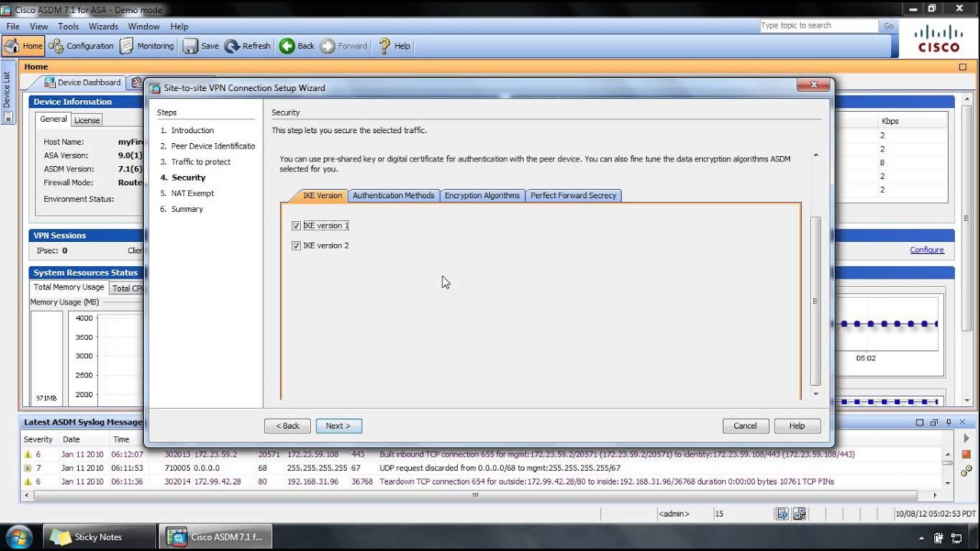Click the Refresh arrow icon
The width and height of the screenshot is (980, 551).
point(232,46)
